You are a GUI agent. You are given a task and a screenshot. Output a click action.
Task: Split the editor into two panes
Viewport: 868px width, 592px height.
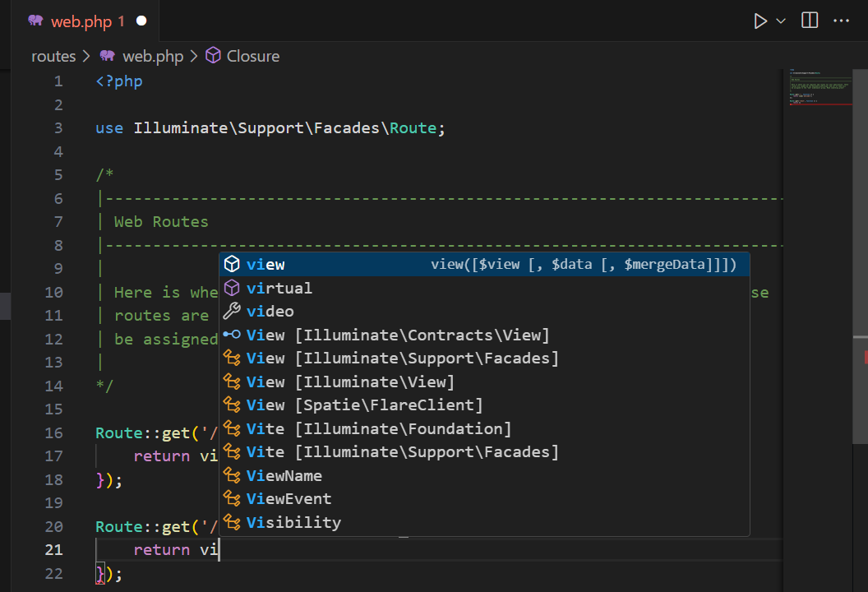809,21
